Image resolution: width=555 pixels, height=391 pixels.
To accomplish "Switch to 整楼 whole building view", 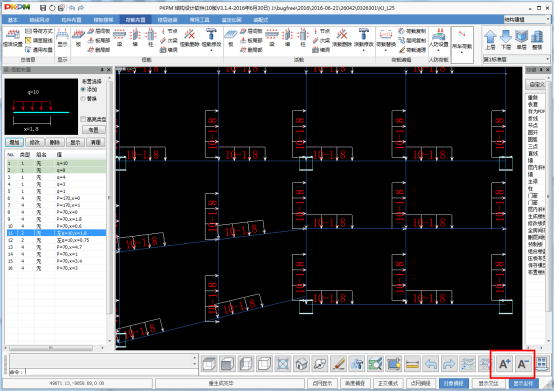I will pyautogui.click(x=537, y=40).
